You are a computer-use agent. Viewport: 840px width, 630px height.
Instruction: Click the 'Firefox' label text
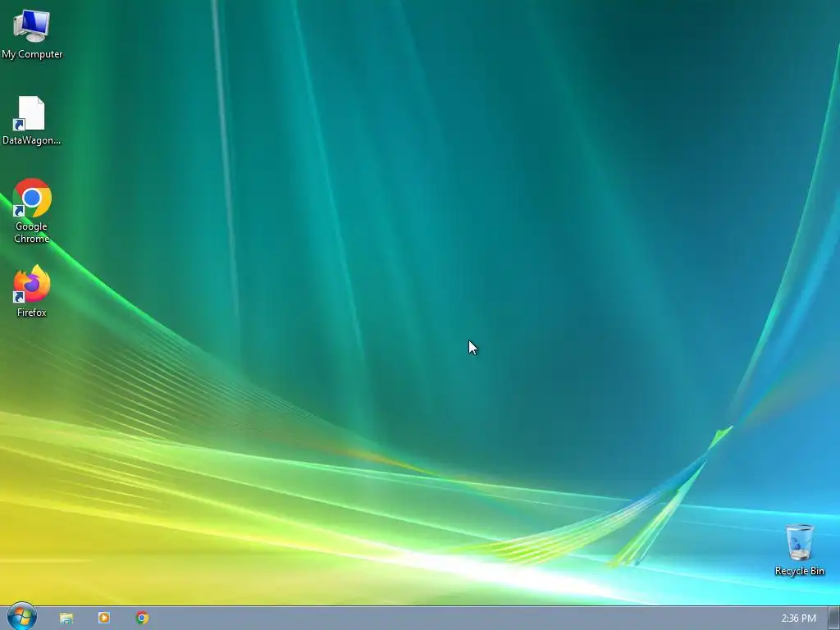coord(32,313)
